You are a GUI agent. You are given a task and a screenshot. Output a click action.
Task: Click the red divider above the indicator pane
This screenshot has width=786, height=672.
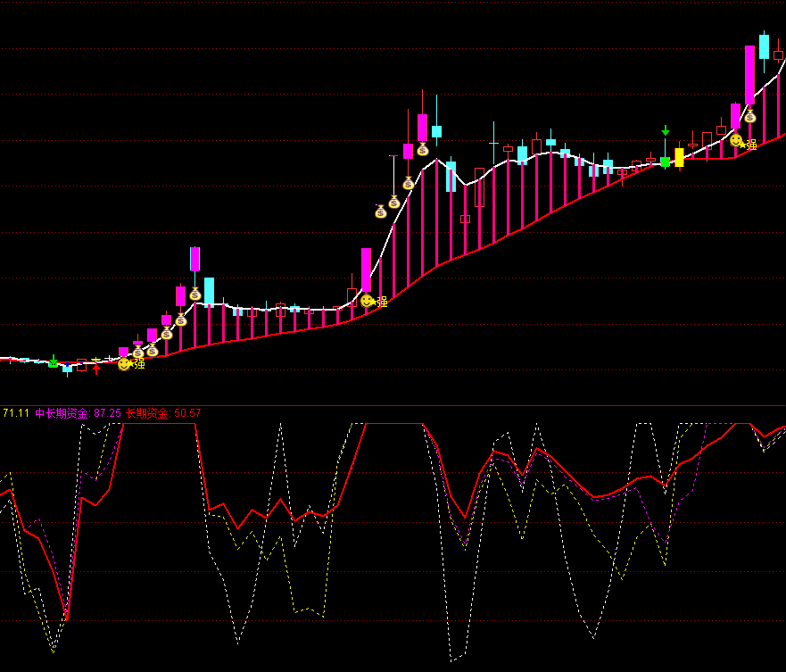click(x=393, y=405)
